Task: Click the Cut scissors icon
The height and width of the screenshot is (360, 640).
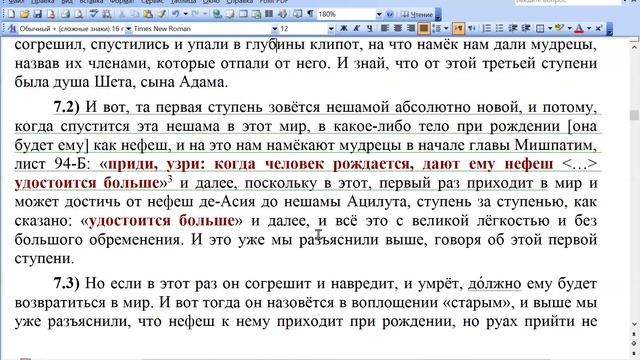Action: 122,14
